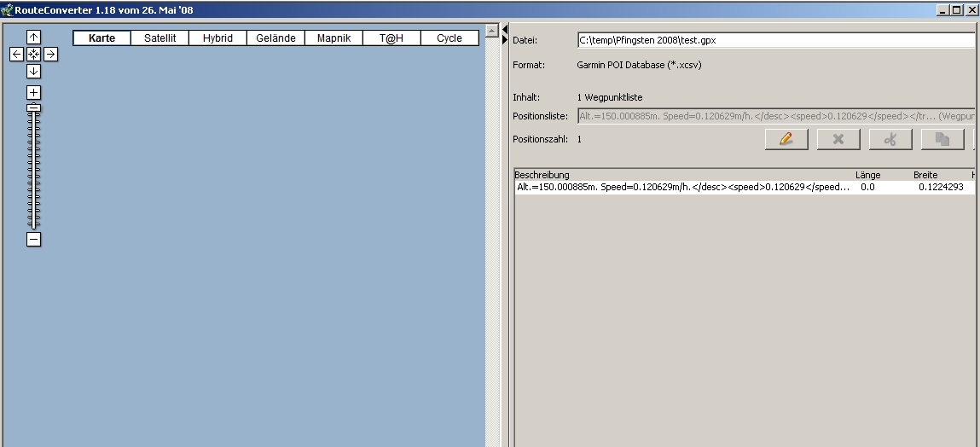Click the pencil rename position list button
The image size is (980, 447).
[786, 139]
